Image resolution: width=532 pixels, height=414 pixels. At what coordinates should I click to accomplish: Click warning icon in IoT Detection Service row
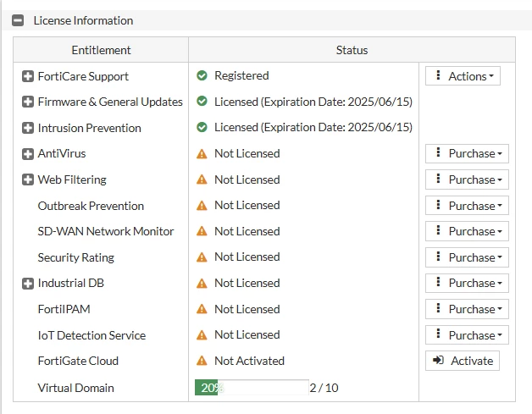pyautogui.click(x=202, y=335)
